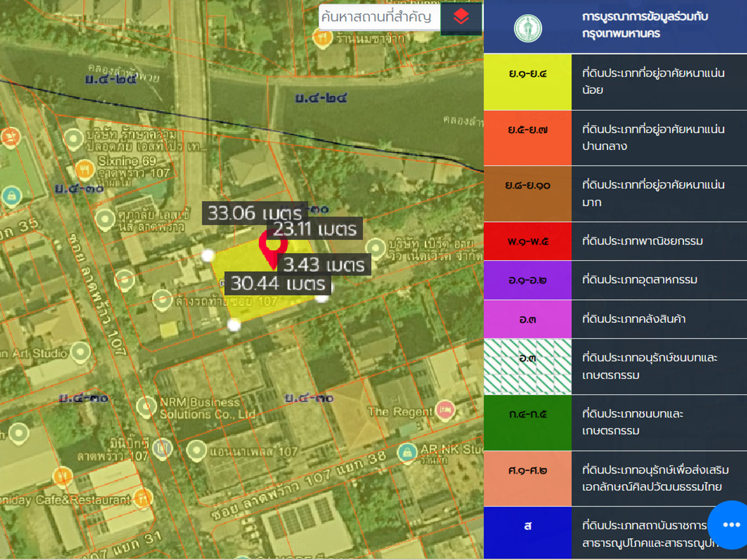Image resolution: width=747 pixels, height=560 pixels.
Task: Click the red location pin on the parcel
Action: pos(273,247)
